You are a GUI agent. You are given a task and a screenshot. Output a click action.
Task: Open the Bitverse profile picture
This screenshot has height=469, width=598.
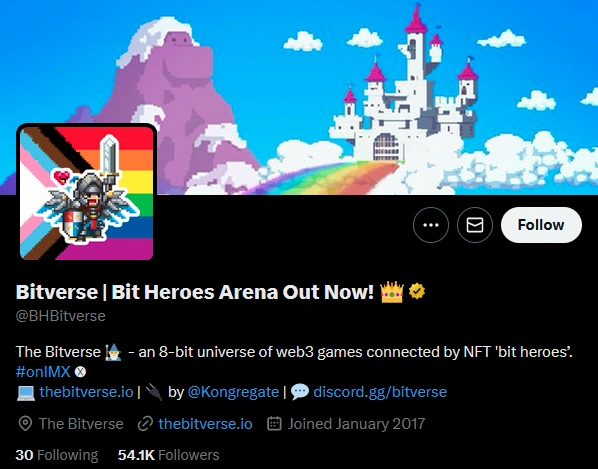pos(87,193)
